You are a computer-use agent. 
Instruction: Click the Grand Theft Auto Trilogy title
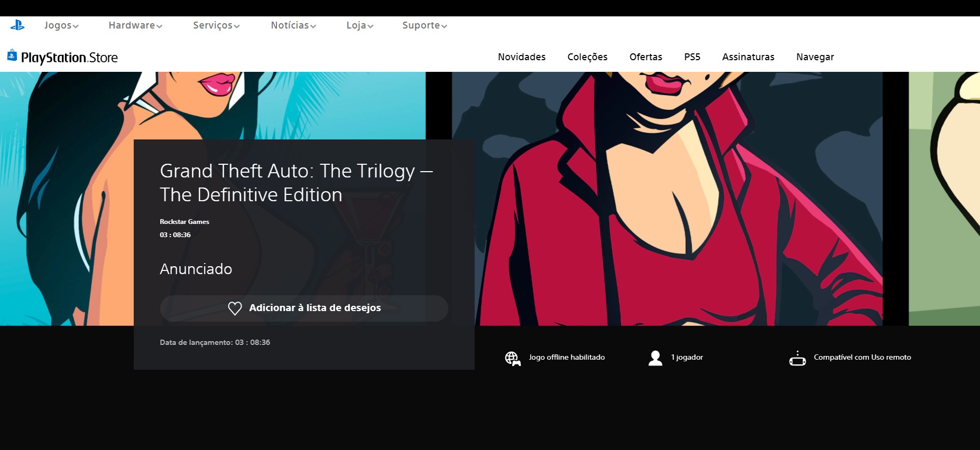[x=297, y=183]
